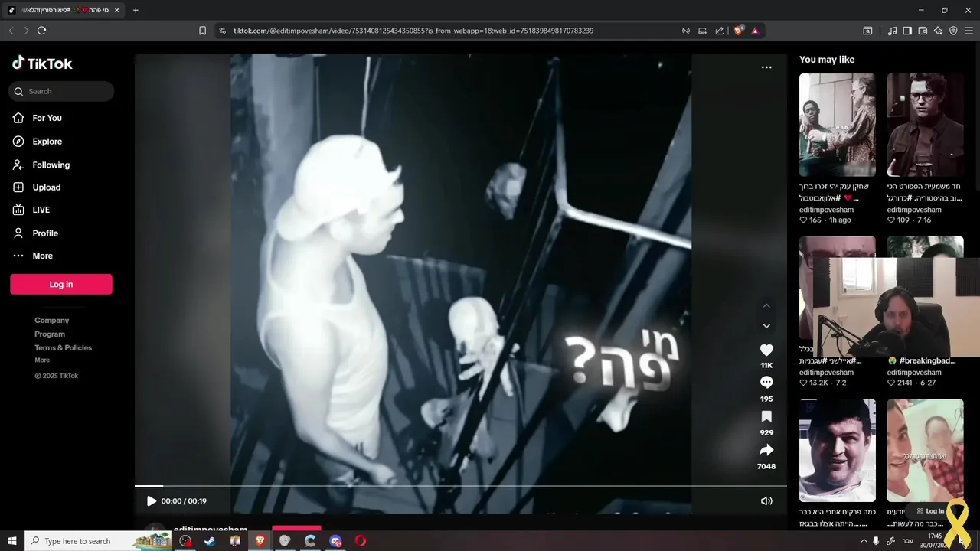Click the tiktok.com URL address field
The height and width of the screenshot is (551, 980).
coord(413,31)
